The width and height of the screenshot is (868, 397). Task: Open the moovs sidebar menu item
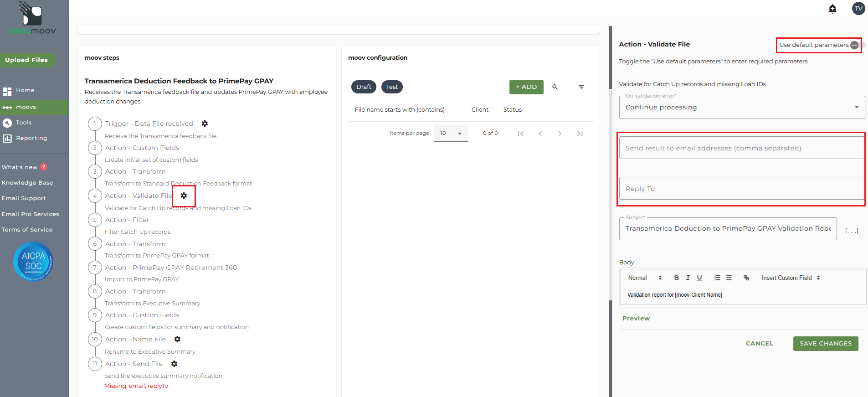pos(34,108)
